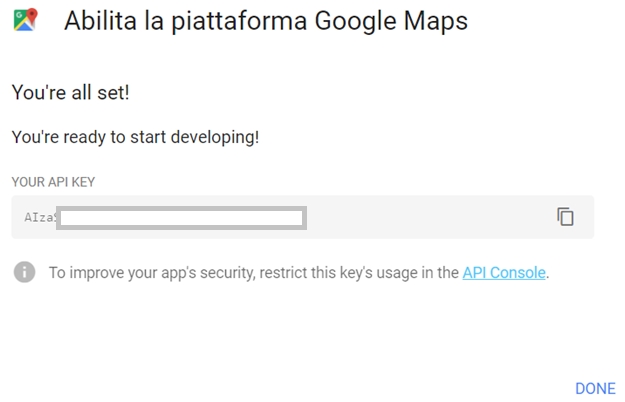Screen dimensions: 625x402
Task: Click the redacted white box over the key
Action: point(181,217)
